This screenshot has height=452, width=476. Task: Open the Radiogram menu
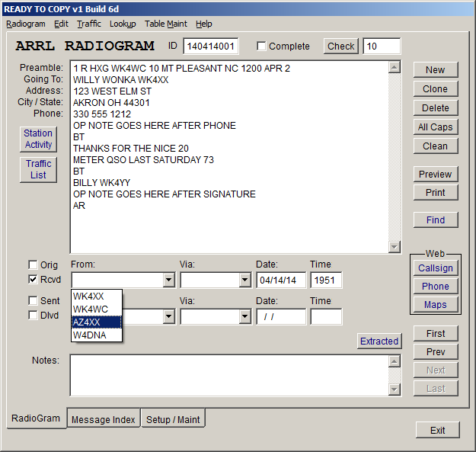[25, 24]
